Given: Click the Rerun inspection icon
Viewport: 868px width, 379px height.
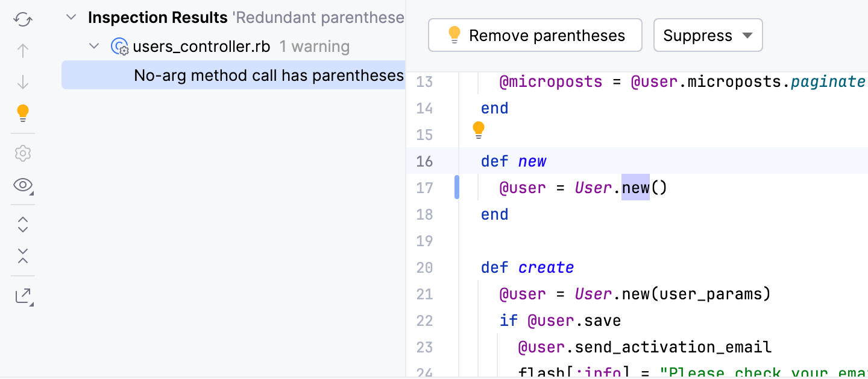Looking at the screenshot, I should [23, 19].
